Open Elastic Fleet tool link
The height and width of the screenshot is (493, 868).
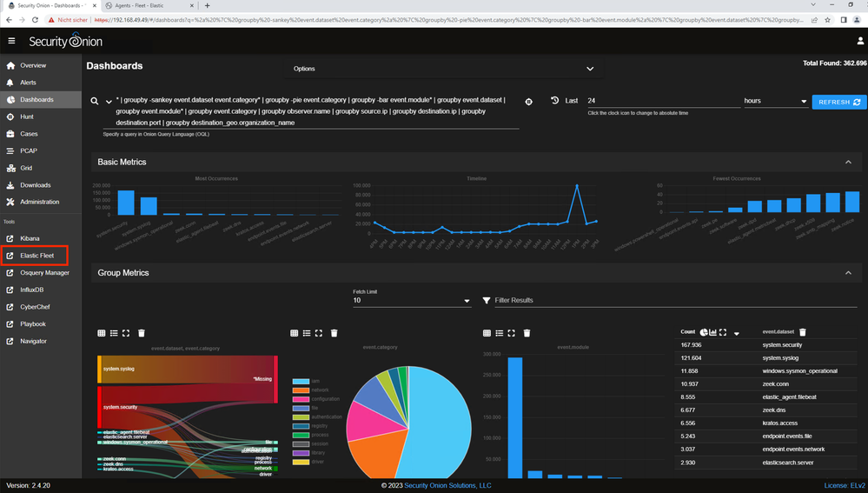(41, 256)
